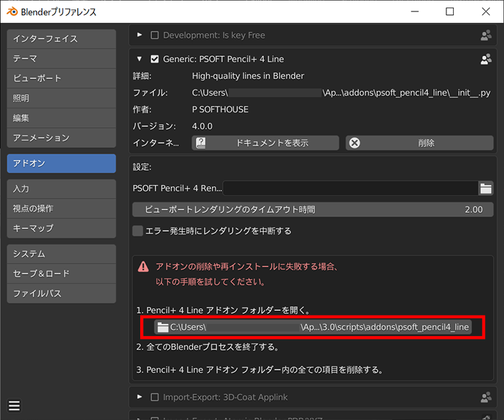Click the folder browse icon beside PSOFT Pencil+ 4 Render path

pyautogui.click(x=486, y=188)
